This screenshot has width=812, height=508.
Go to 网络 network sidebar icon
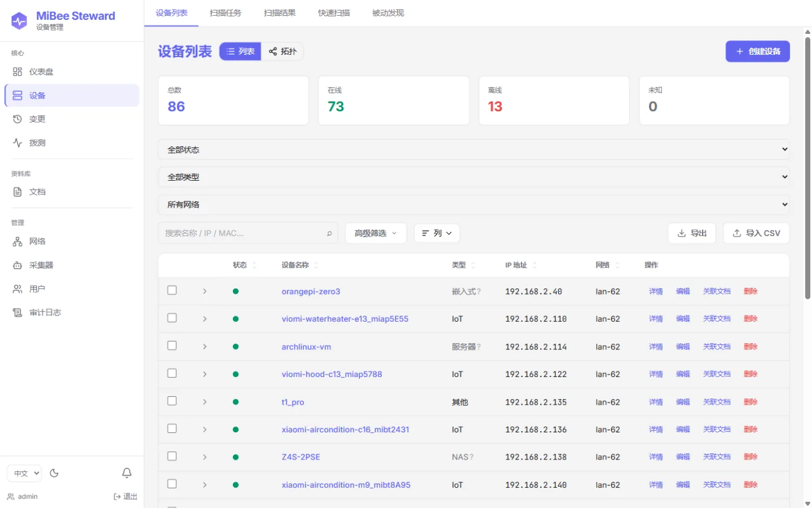17,242
